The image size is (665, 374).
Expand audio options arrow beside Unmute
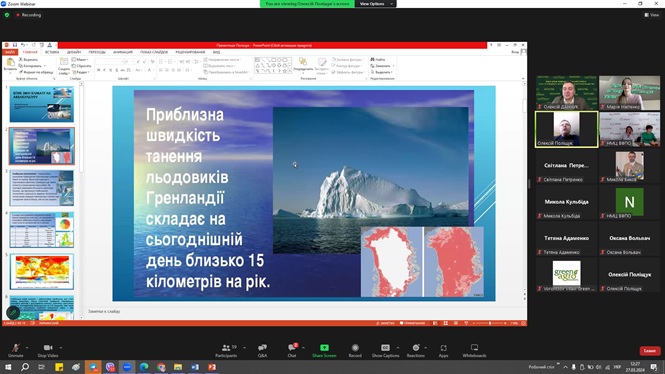click(x=27, y=348)
